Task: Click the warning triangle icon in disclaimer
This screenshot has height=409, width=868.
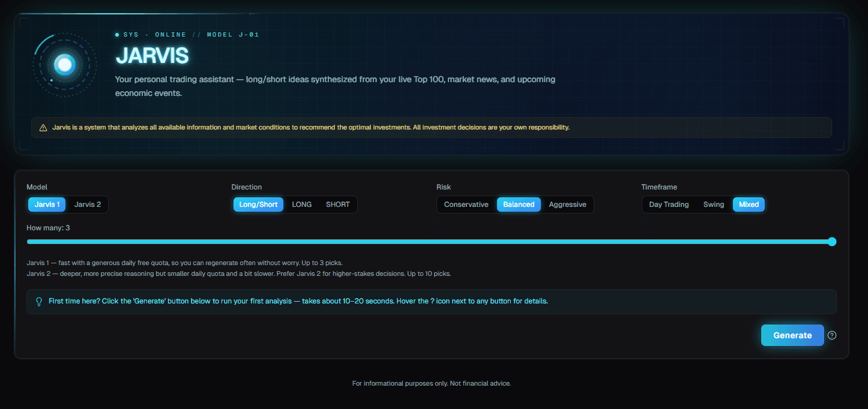Action: click(x=43, y=128)
